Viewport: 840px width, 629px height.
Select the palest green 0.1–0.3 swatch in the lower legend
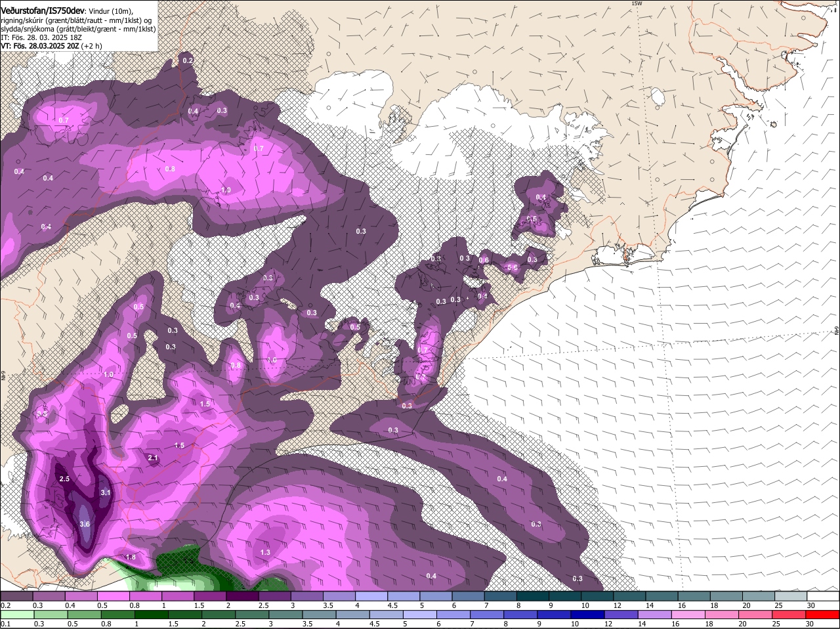[18, 615]
